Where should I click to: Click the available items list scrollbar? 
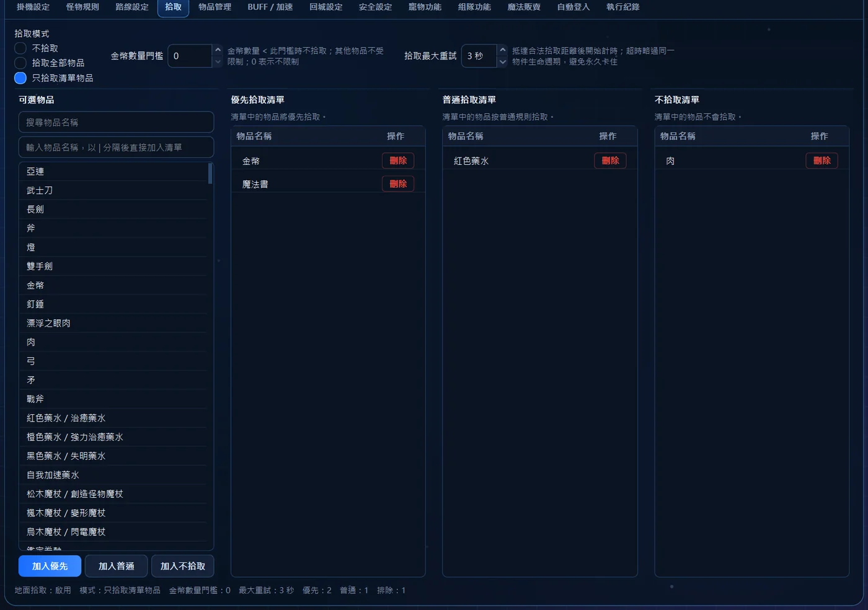210,174
